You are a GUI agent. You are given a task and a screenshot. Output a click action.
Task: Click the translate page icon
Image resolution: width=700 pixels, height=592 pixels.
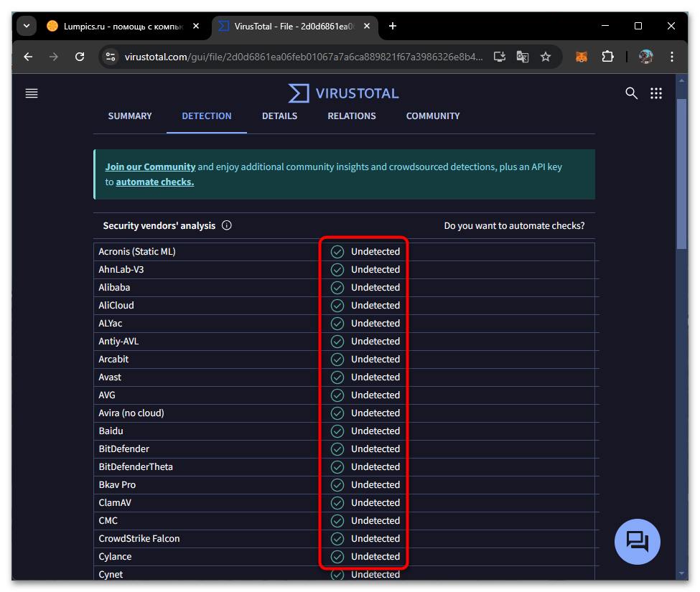[523, 57]
